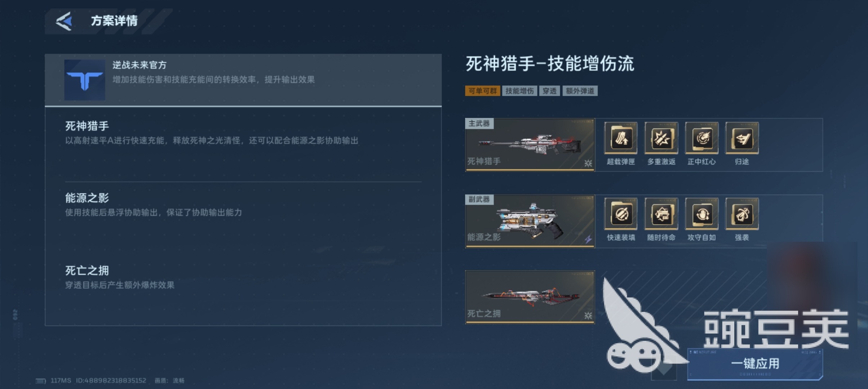Screen dimensions: 868x389
Task: Select the 随时待命 skill icon
Action: pyautogui.click(x=661, y=214)
